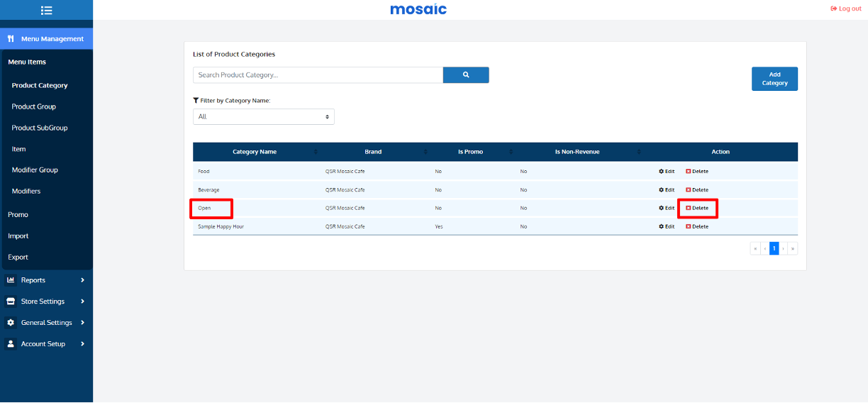Screen dimensions: 868x403
Task: Click Delete for Sample Happy Hour
Action: click(x=697, y=226)
